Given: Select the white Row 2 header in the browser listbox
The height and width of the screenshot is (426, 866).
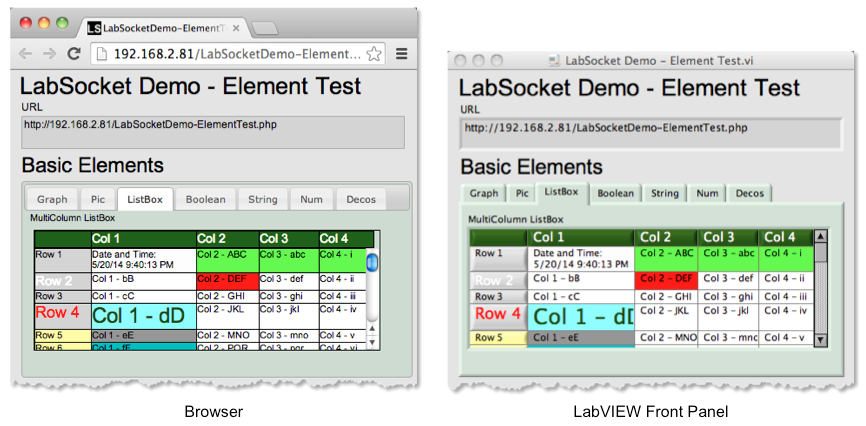Looking at the screenshot, I should point(62,281).
